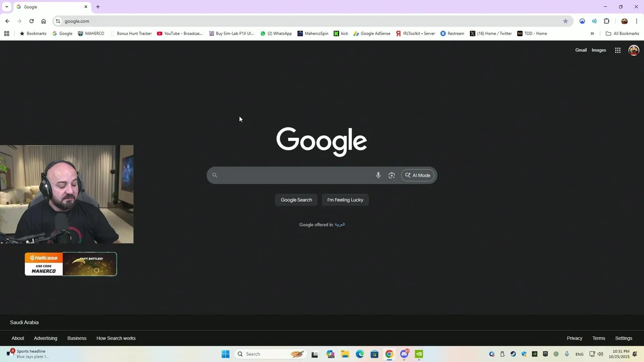
Task: Open Discord from the taskbar
Action: [x=404, y=354]
